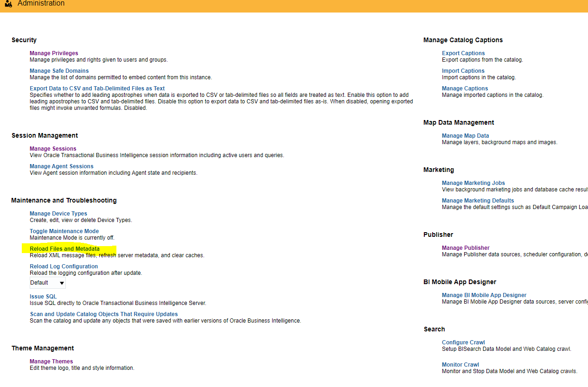Open Manage Device Types link
The width and height of the screenshot is (588, 387).
[58, 214]
